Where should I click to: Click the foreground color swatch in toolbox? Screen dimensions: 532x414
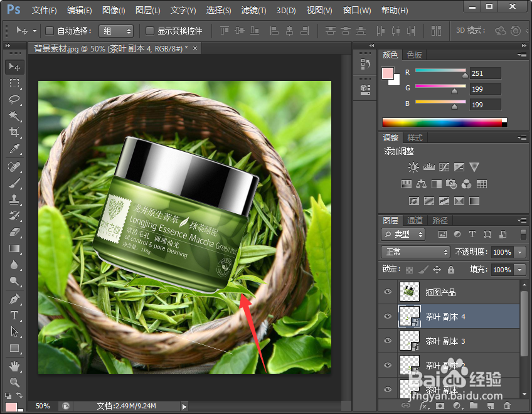(11, 407)
